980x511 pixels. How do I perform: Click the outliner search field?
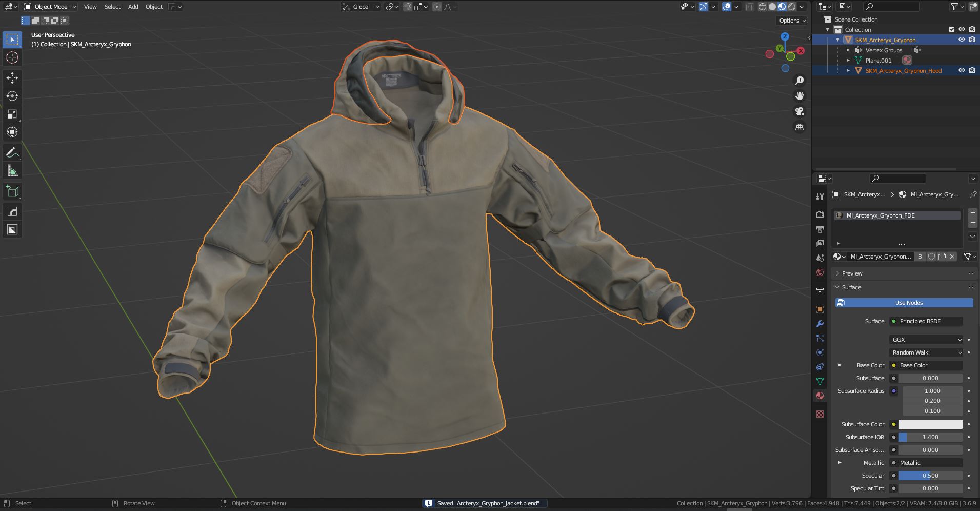point(892,7)
